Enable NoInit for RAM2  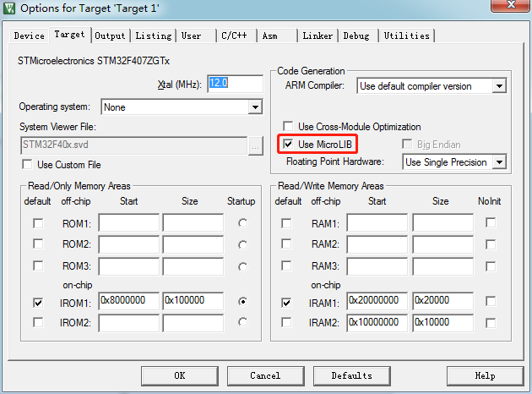click(x=491, y=244)
